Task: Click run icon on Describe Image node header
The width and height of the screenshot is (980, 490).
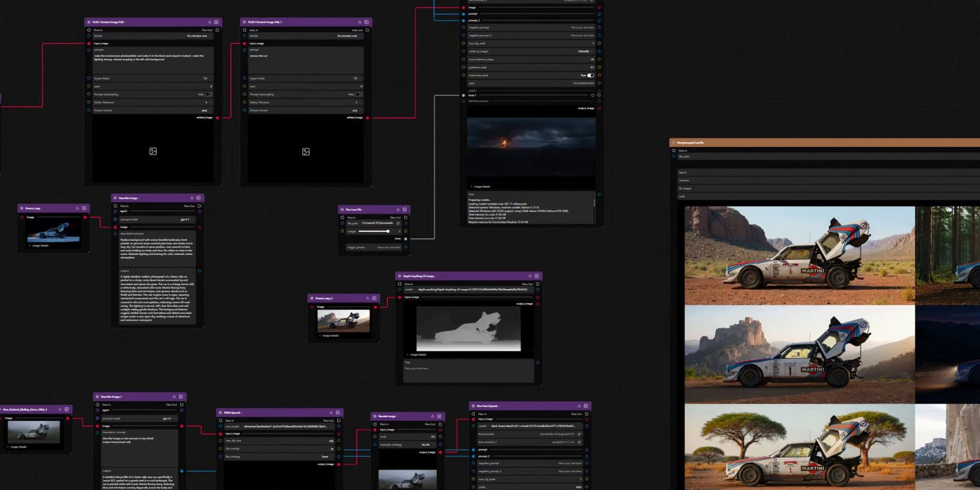Action: [199, 198]
